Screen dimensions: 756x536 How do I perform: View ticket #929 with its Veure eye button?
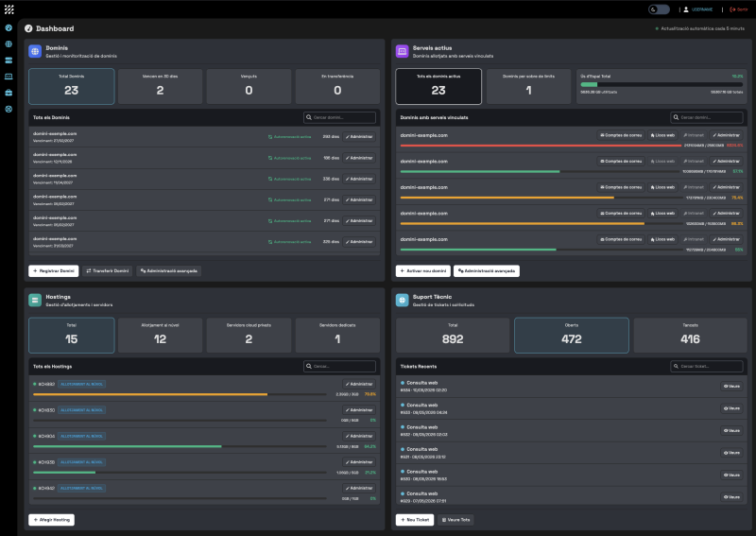(x=731, y=497)
